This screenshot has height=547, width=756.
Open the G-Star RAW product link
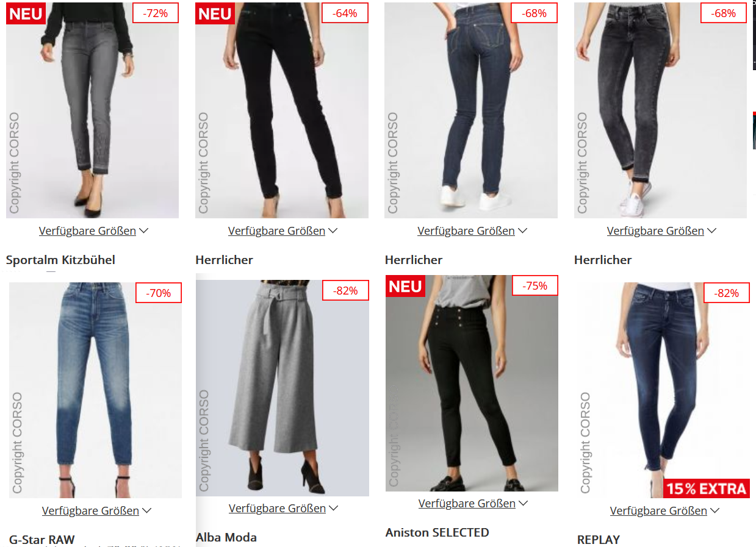coord(42,540)
